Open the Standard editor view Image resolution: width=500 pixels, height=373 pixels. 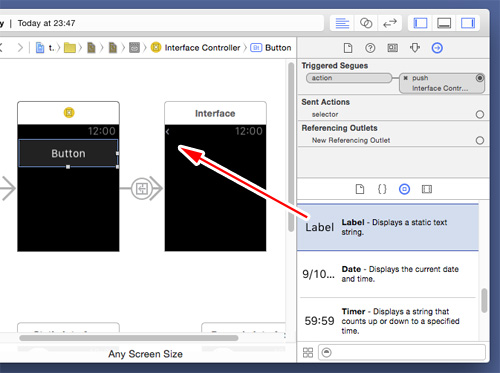342,23
